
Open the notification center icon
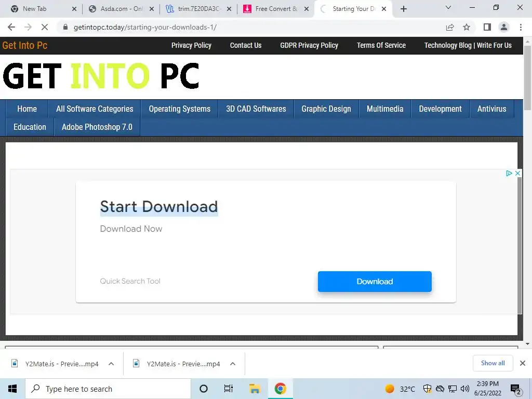click(516, 389)
